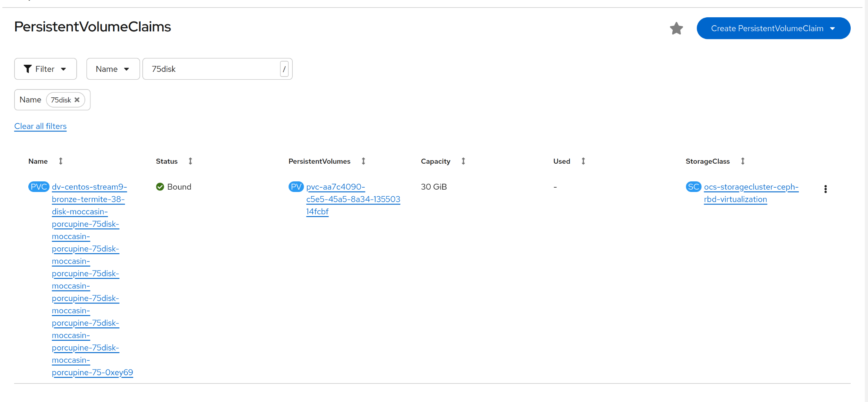Remove the 75disk filter chip
Viewport: 868px width, 402px height.
[77, 100]
